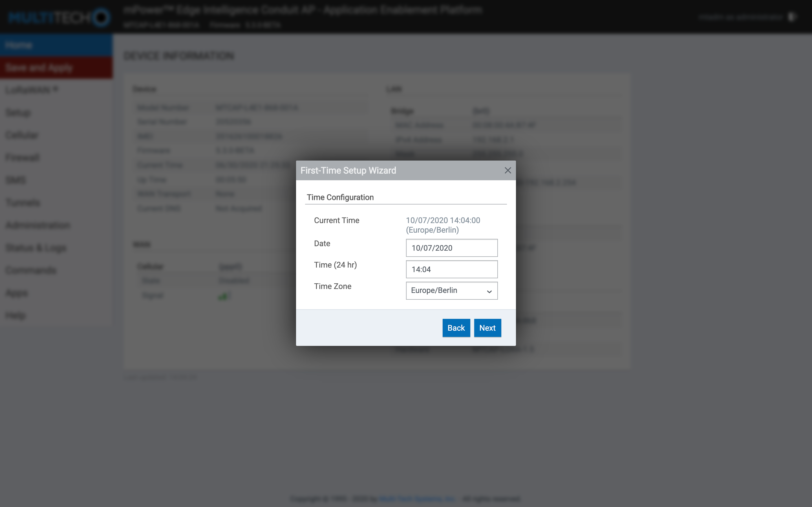Expand the LoRaWAN sidebar menu

pos(32,90)
